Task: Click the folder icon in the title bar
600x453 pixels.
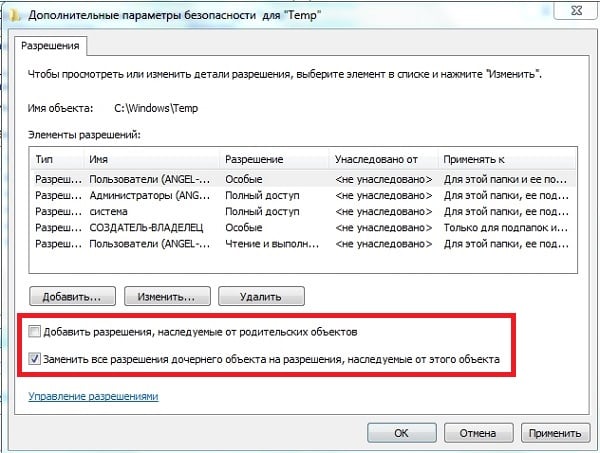Action: [x=15, y=16]
